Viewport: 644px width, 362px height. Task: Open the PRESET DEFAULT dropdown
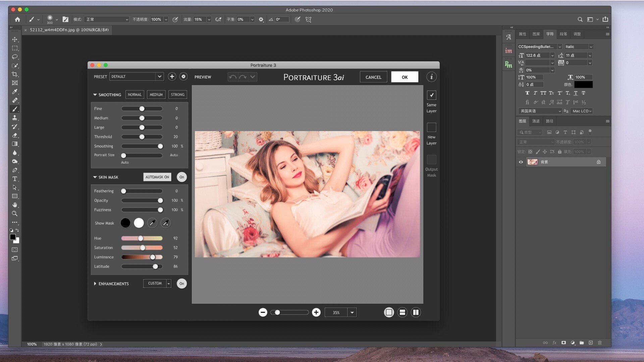(137, 77)
